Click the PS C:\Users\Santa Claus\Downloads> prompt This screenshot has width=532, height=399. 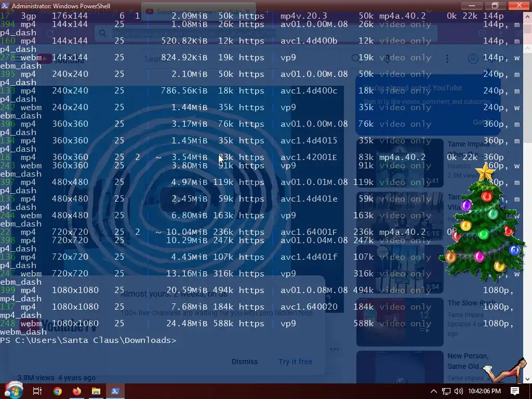pyautogui.click(x=88, y=340)
